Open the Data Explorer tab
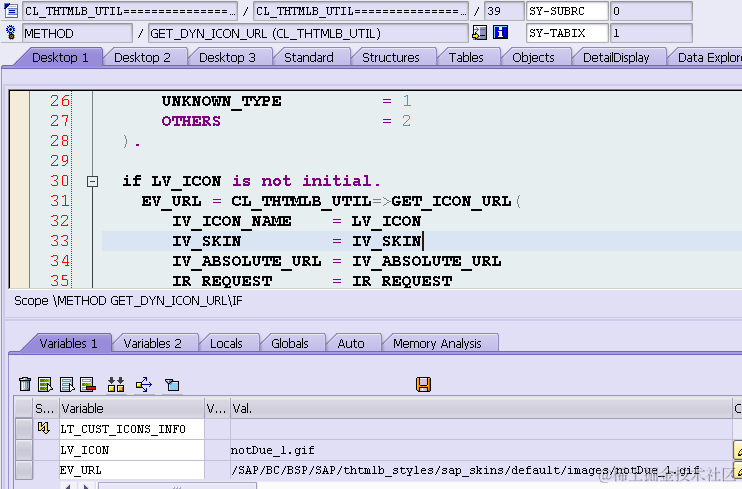The image size is (742, 489). pos(709,58)
